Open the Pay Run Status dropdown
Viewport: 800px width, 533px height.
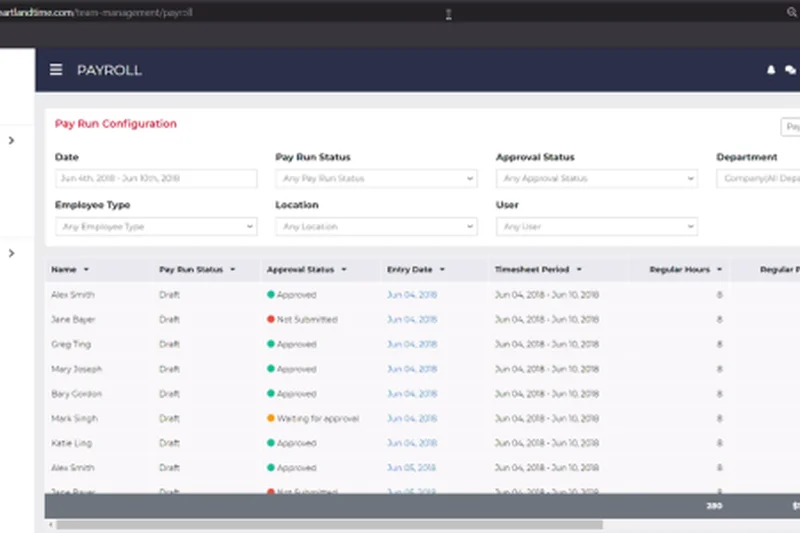(376, 179)
